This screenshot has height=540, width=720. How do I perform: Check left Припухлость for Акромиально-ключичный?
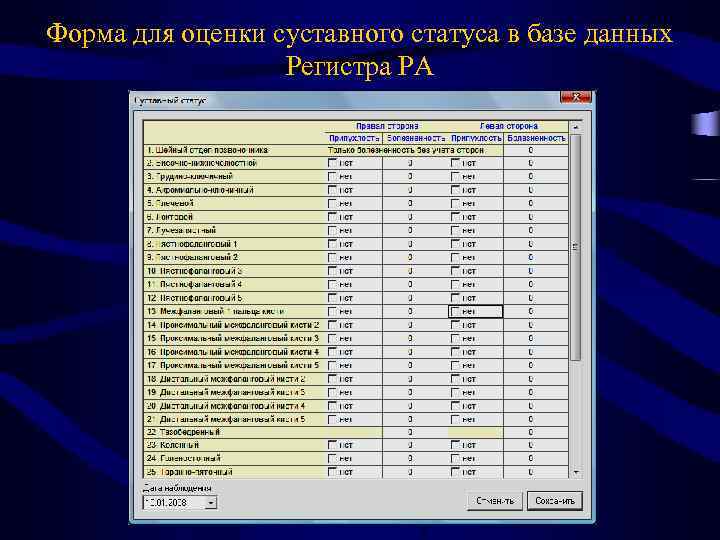[455, 190]
